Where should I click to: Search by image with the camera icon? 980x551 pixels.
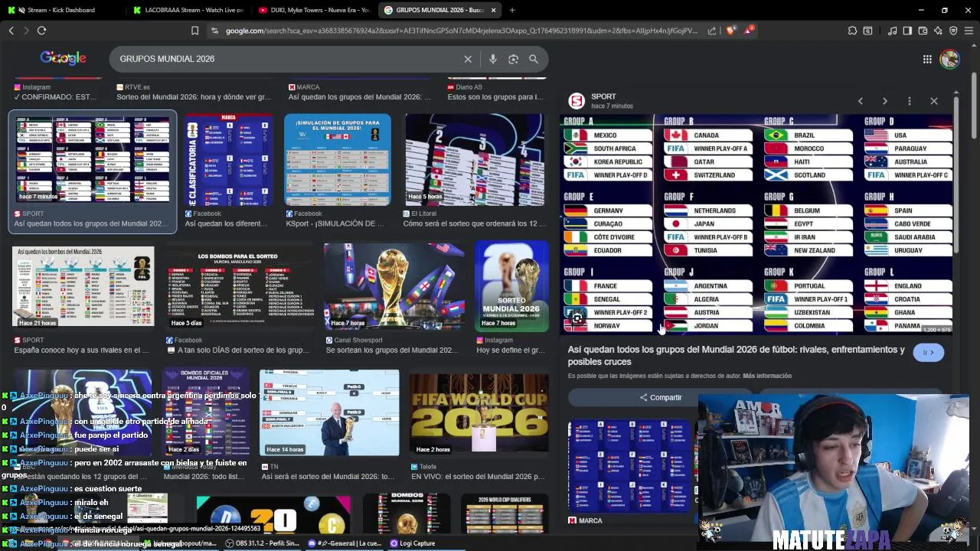pyautogui.click(x=513, y=59)
